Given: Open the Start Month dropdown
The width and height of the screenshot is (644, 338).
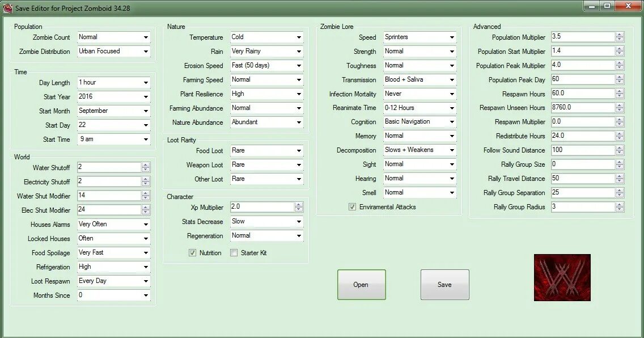Looking at the screenshot, I should pyautogui.click(x=114, y=111).
